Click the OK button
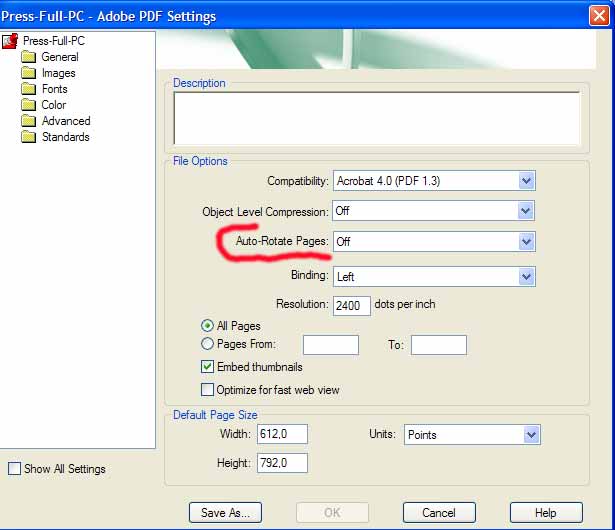This screenshot has width=615, height=530. (332, 512)
